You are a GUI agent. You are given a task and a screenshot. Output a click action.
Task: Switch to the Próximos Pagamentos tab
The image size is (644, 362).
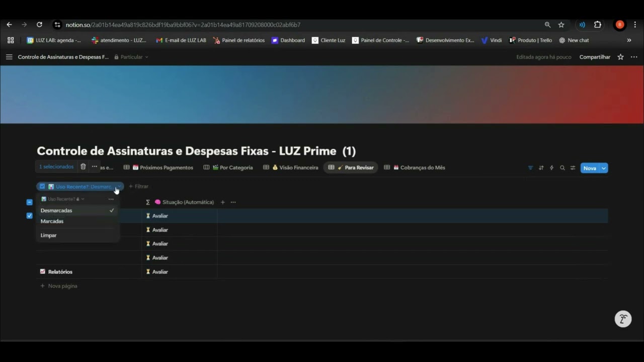click(158, 167)
